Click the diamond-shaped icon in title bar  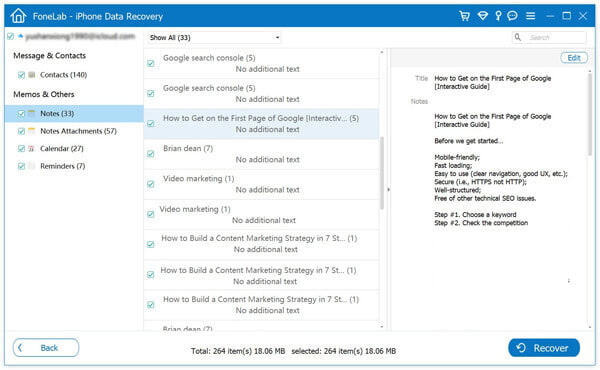[x=483, y=16]
